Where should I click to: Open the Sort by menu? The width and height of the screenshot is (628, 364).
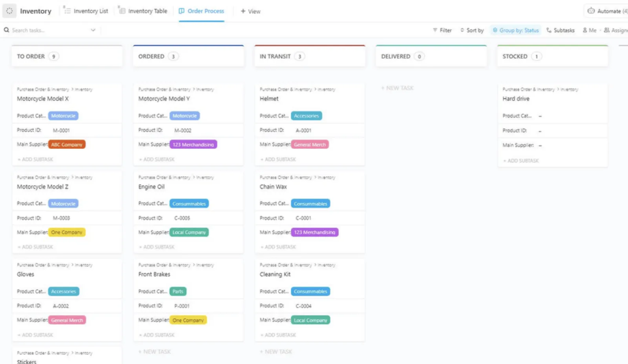tap(472, 30)
